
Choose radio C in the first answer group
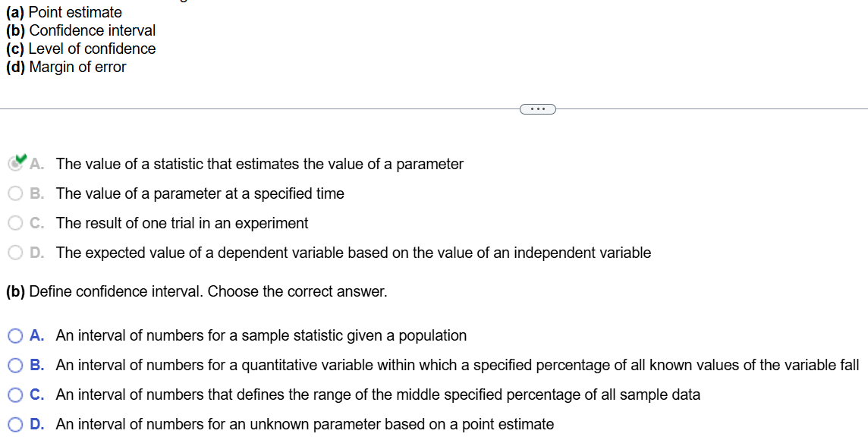(x=16, y=223)
